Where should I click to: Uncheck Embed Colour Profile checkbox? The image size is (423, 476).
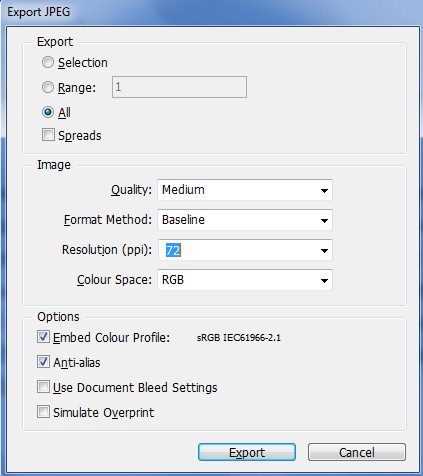[x=43, y=337]
